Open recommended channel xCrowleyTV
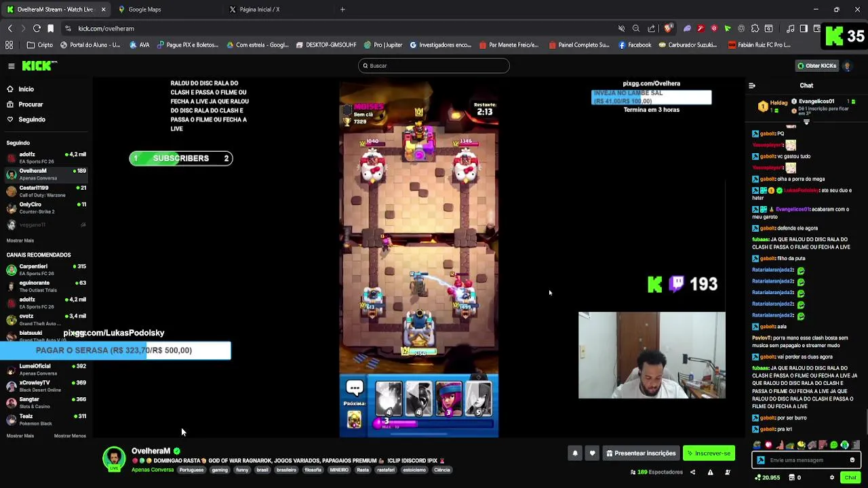 (x=46, y=386)
